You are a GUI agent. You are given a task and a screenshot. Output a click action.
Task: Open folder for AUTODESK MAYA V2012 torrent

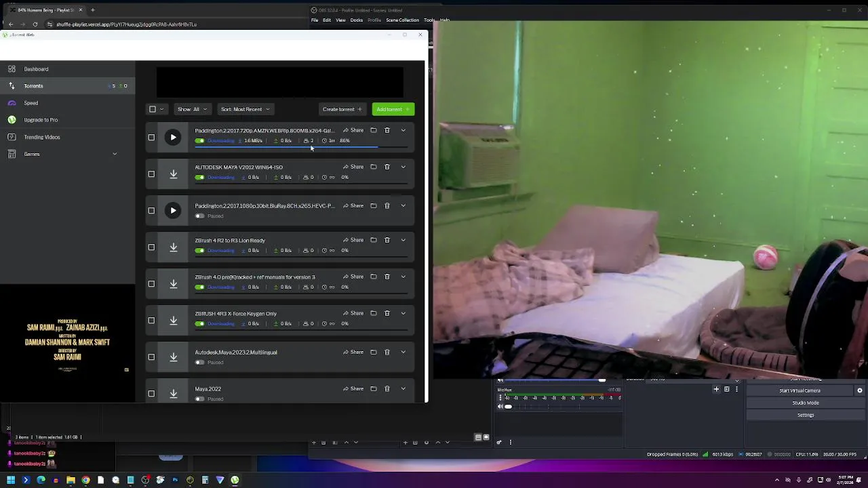pos(373,167)
